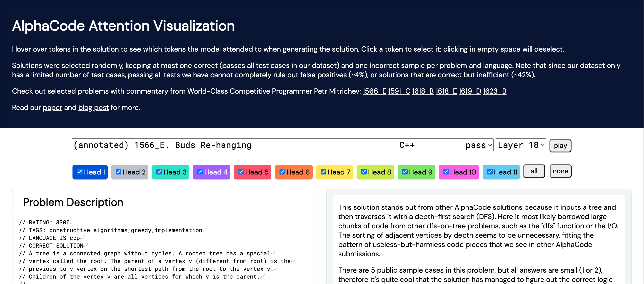Uncheck the Head 11 checkbox
Image resolution: width=644 pixels, height=284 pixels.
tap(490, 172)
